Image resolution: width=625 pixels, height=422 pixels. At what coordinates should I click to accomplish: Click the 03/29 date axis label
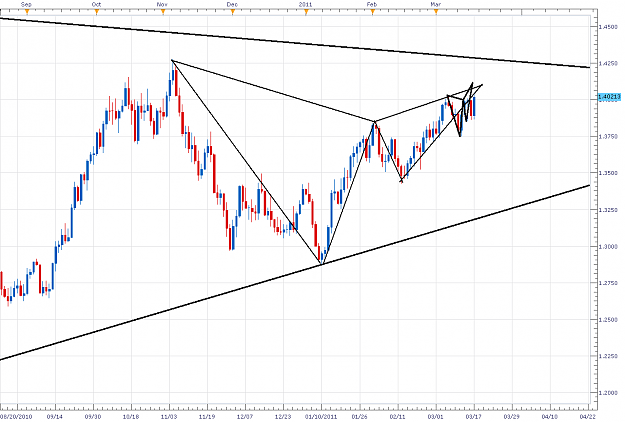(512, 416)
